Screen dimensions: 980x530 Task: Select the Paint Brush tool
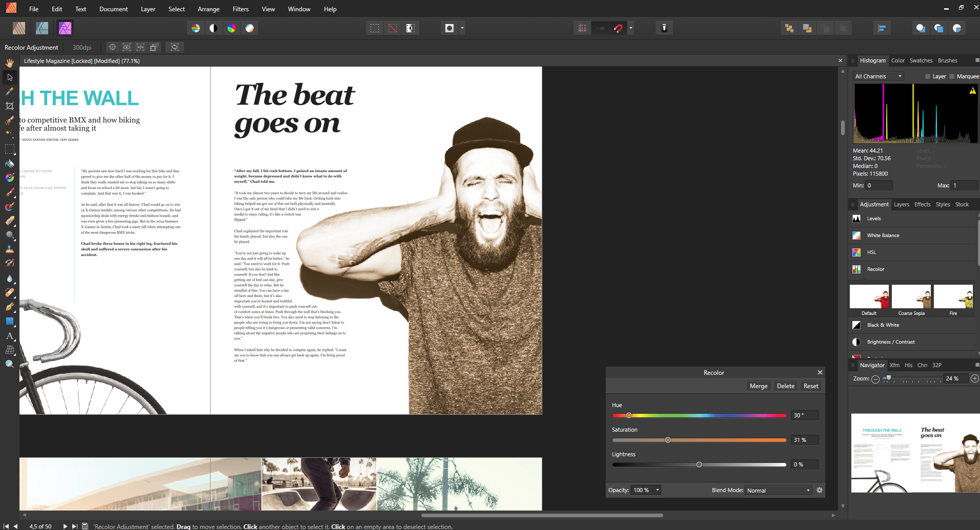point(10,192)
